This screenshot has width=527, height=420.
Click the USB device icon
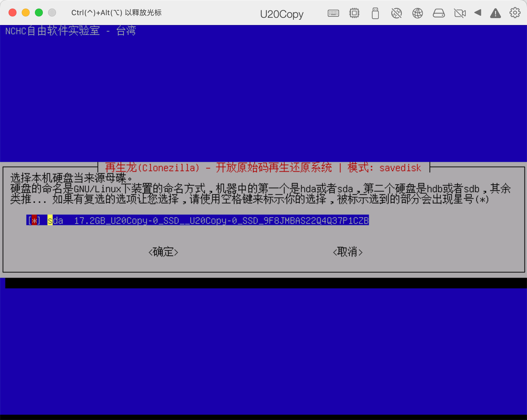(375, 13)
